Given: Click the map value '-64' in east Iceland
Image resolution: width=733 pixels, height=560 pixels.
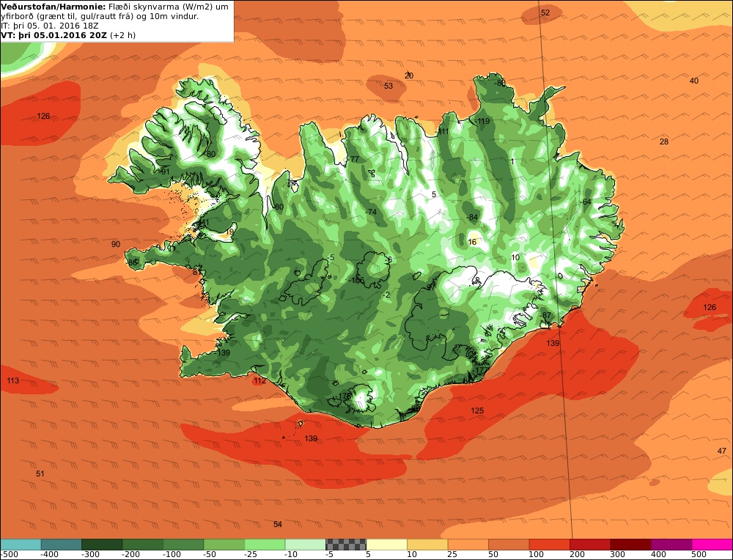Looking at the screenshot, I should 586,202.
